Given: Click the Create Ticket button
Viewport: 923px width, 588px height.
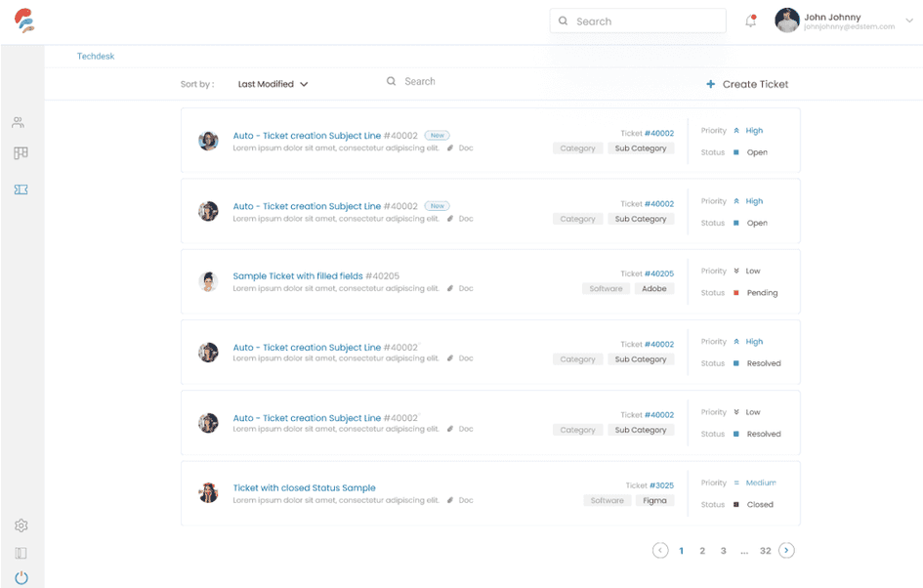Looking at the screenshot, I should (x=747, y=84).
